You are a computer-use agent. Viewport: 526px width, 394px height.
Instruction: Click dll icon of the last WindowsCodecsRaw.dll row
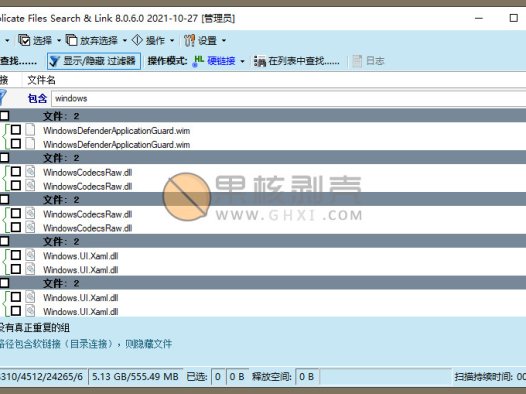point(30,227)
